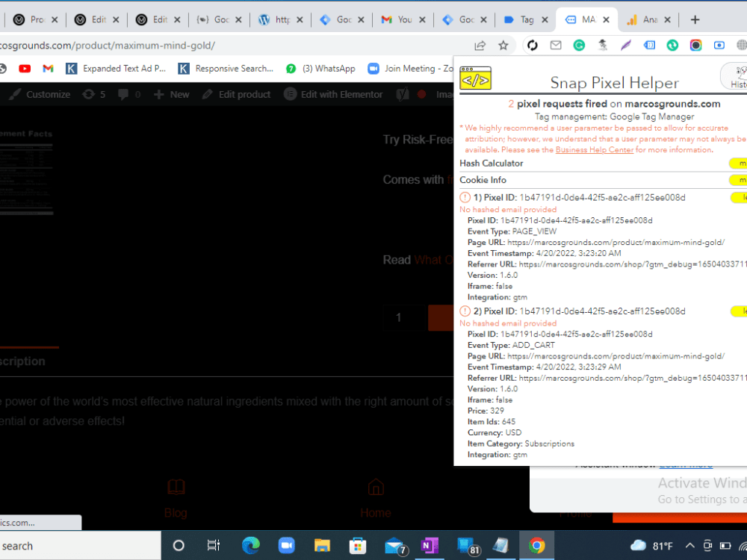Collapse details of pixel request 2
The width and height of the screenshot is (747, 560).
click(x=739, y=311)
